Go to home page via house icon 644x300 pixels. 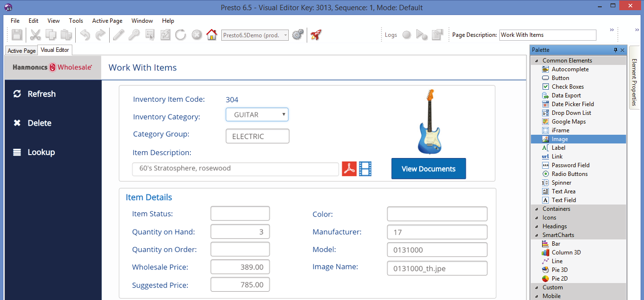click(x=212, y=35)
